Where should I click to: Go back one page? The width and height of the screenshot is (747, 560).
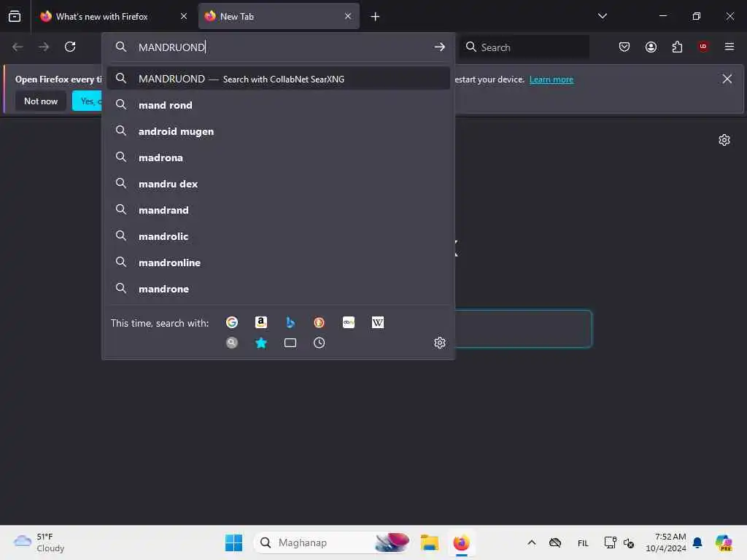18,47
